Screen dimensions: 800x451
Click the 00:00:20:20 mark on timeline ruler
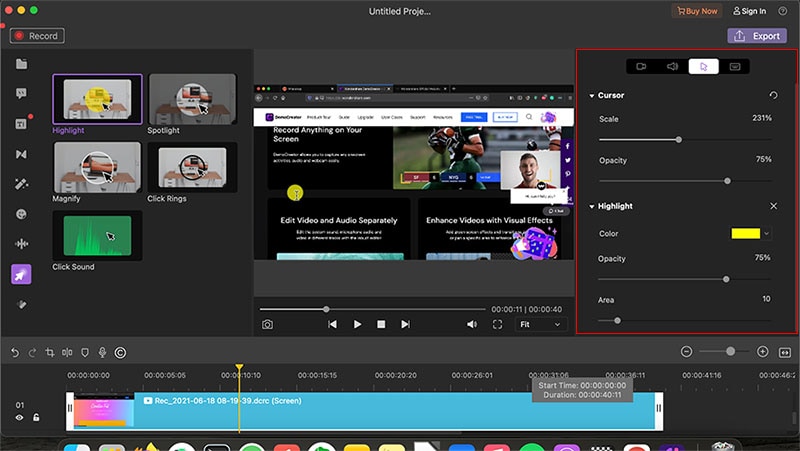395,375
